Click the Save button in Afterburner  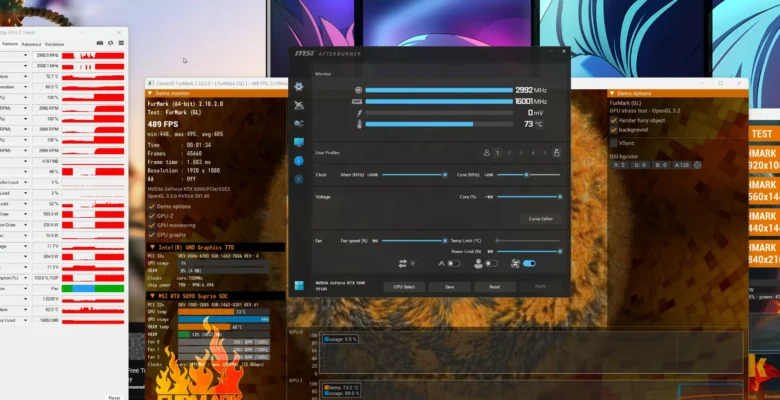pos(450,287)
